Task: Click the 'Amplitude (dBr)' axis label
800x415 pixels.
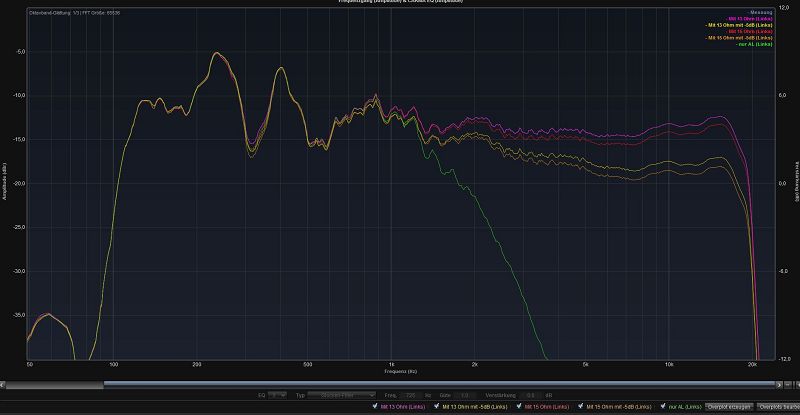Action: coord(5,181)
